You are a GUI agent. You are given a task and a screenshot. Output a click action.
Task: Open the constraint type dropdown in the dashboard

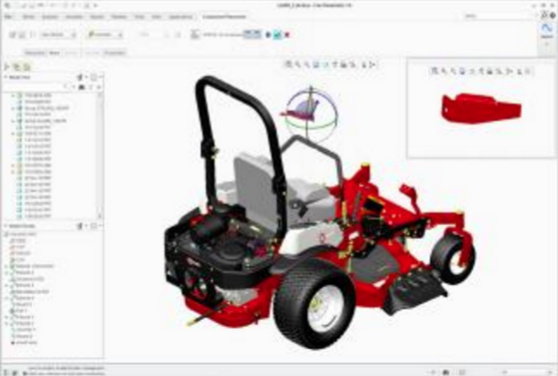tap(105, 35)
